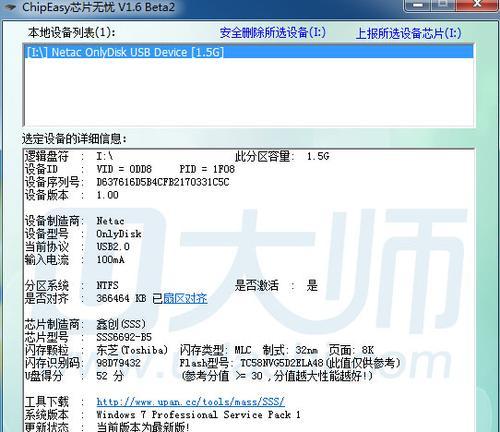Click the PID = 1F08 value

(x=207, y=169)
